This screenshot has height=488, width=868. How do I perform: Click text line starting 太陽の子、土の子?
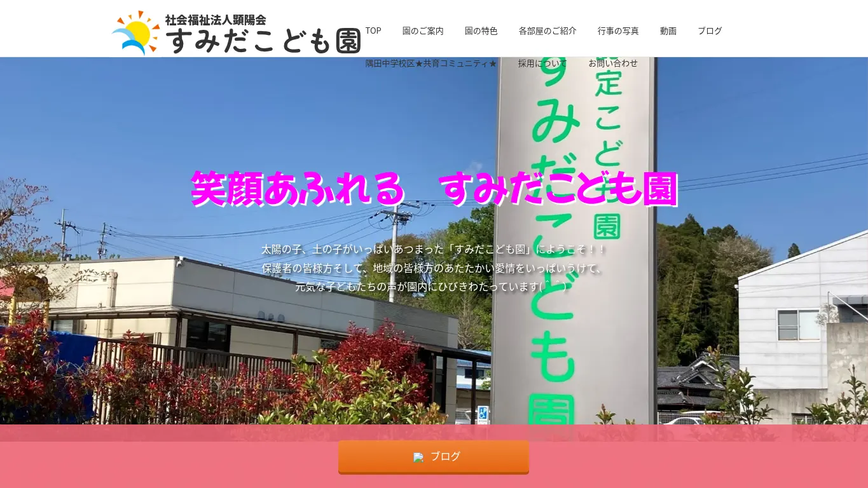(434, 250)
